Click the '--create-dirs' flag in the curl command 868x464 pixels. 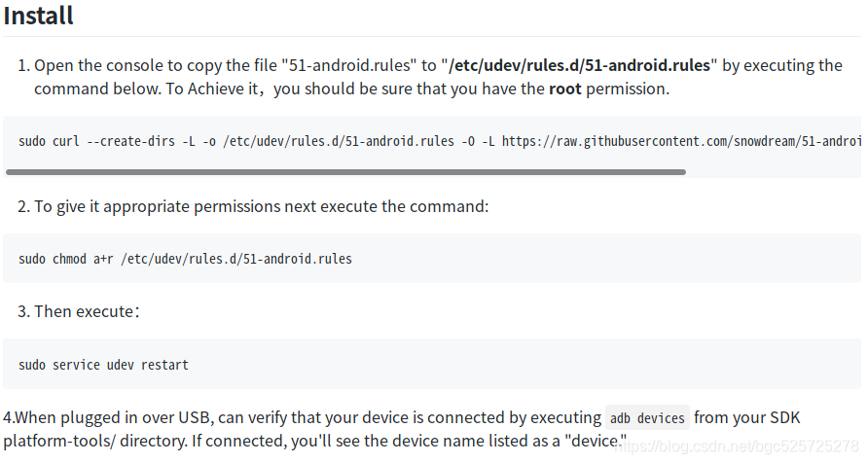pos(129,141)
